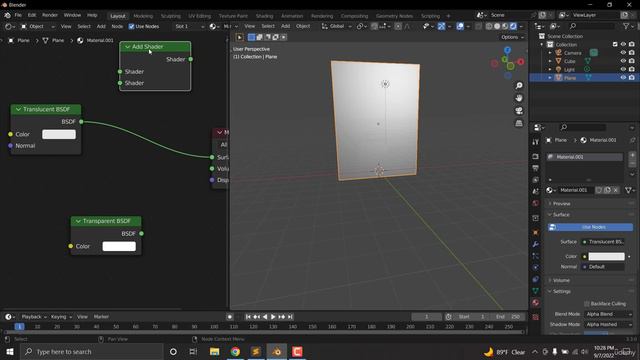640x360 pixels.
Task: Jump to the timeline end frame
Action: tap(290, 317)
